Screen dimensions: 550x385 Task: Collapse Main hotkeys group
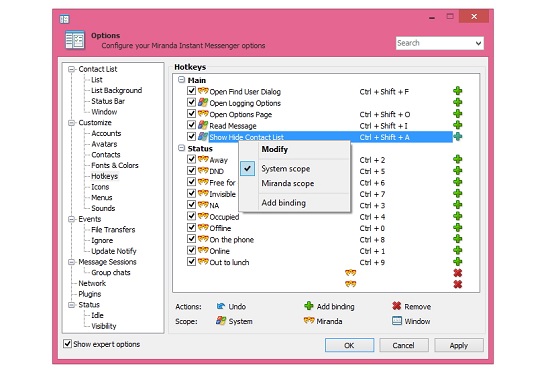[x=181, y=80]
